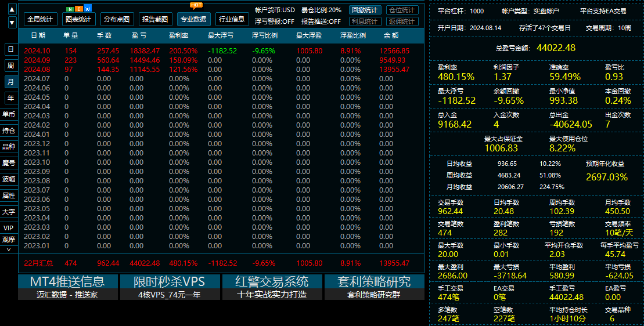Click the down arrow button at top left
Screen dimensions: 644x326
(12, 23)
